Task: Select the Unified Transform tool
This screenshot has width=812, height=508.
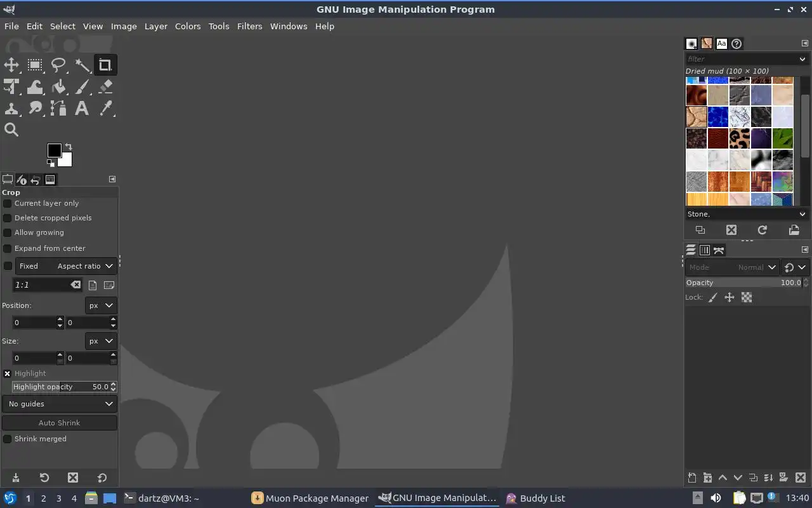Action: pyautogui.click(x=11, y=86)
